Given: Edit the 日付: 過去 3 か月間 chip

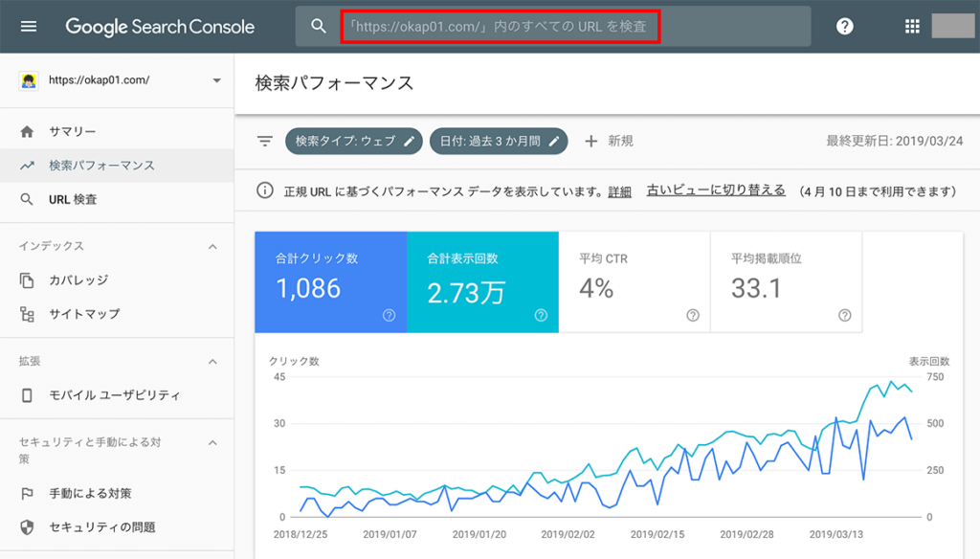Looking at the screenshot, I should 499,142.
